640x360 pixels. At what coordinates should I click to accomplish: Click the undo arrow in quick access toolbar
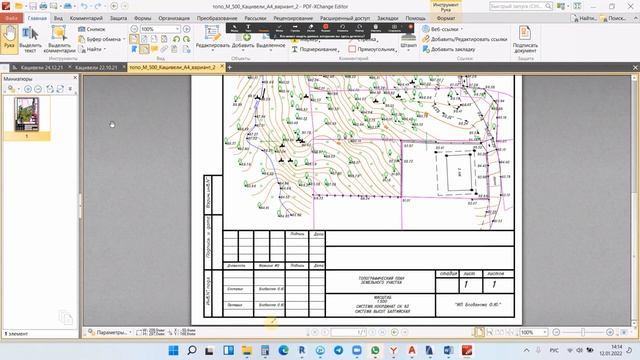pos(84,6)
